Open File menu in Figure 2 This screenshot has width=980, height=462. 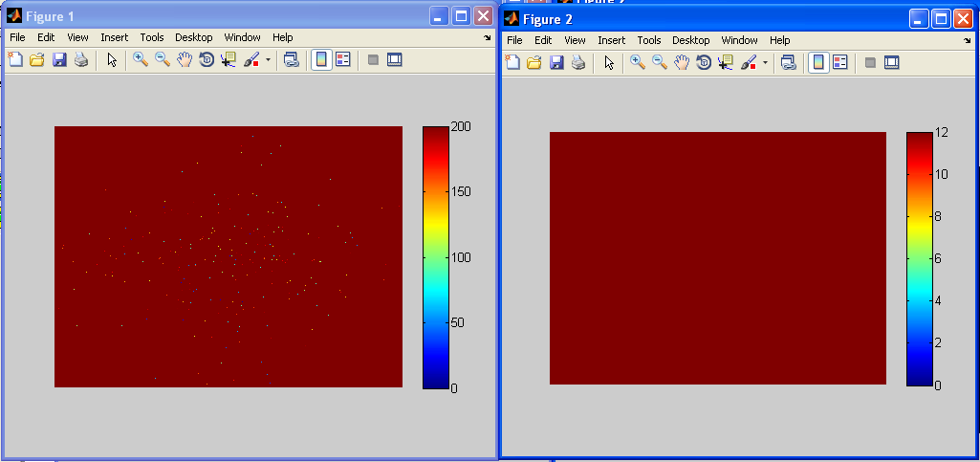pos(514,40)
